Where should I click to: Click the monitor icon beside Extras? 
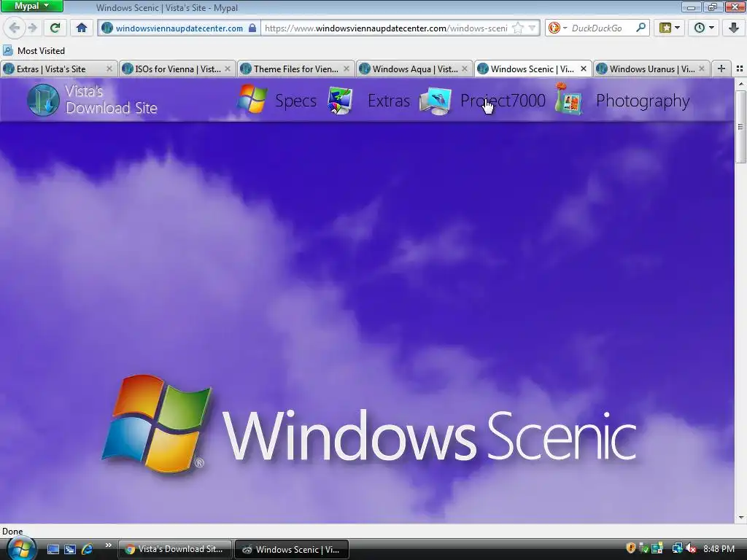(340, 101)
